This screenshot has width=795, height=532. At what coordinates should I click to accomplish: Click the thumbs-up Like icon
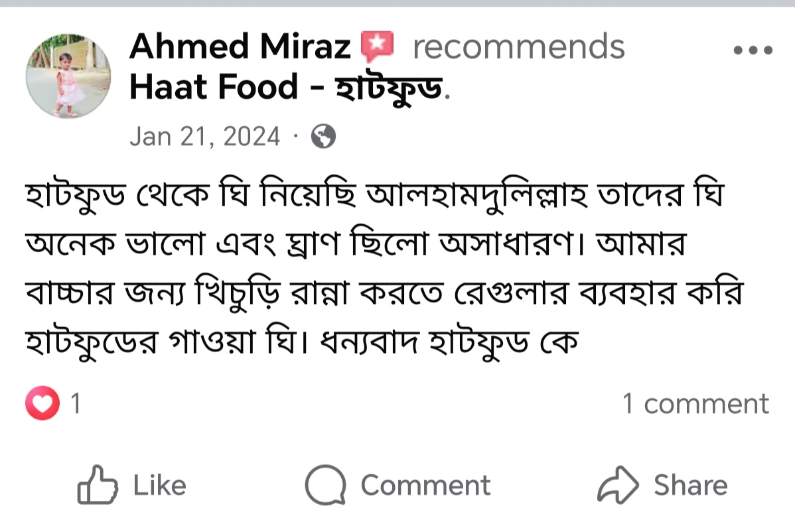[x=98, y=485]
